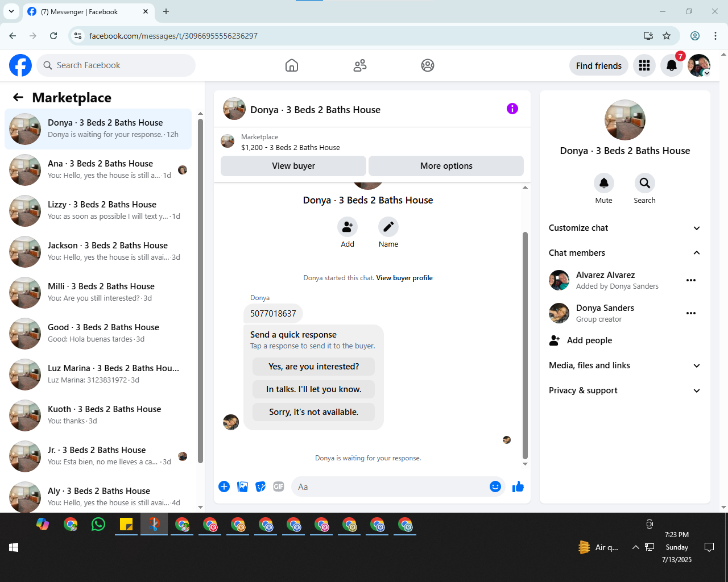Collapse Chat members section
728x582 pixels.
pyautogui.click(x=624, y=253)
